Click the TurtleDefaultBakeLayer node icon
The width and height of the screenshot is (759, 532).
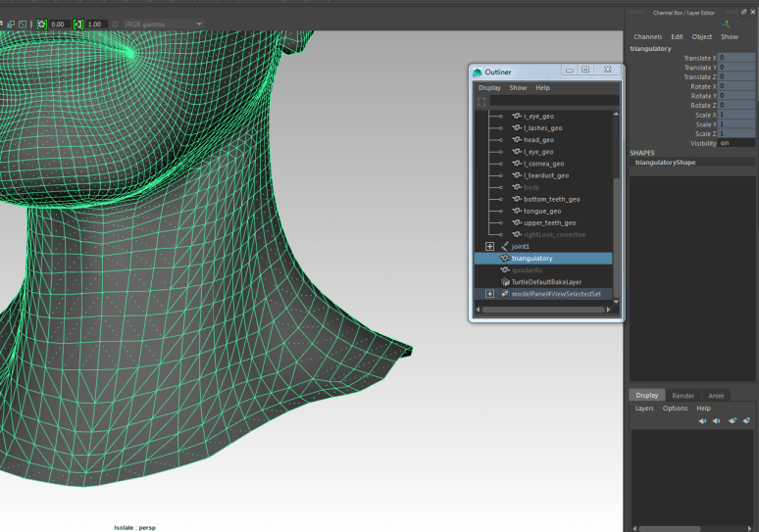coord(505,282)
